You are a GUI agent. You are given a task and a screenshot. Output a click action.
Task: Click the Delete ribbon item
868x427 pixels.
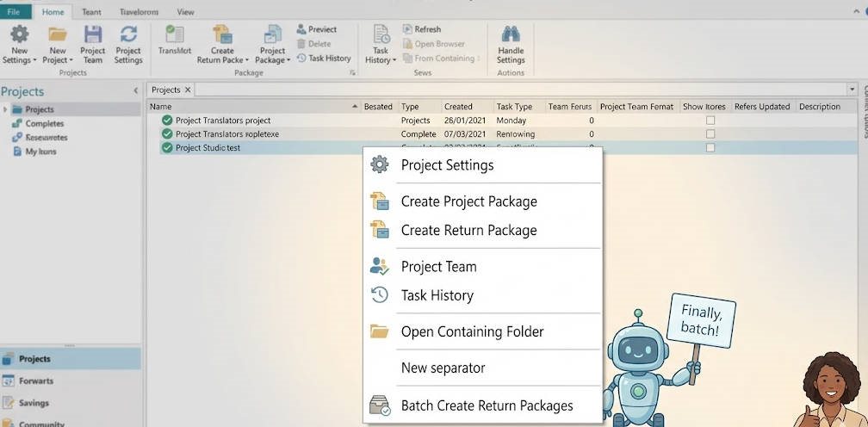(x=313, y=44)
